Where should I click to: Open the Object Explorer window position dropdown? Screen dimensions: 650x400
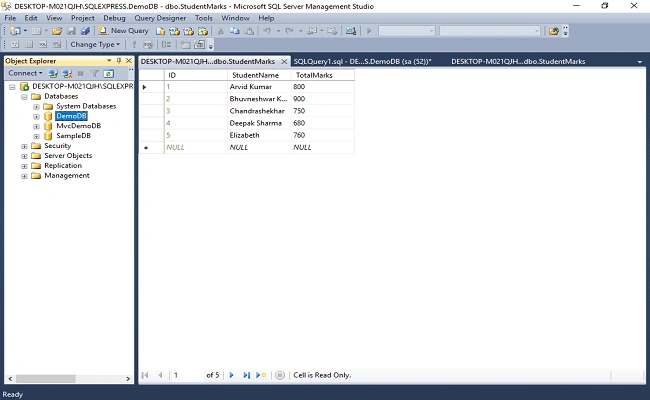(x=109, y=61)
